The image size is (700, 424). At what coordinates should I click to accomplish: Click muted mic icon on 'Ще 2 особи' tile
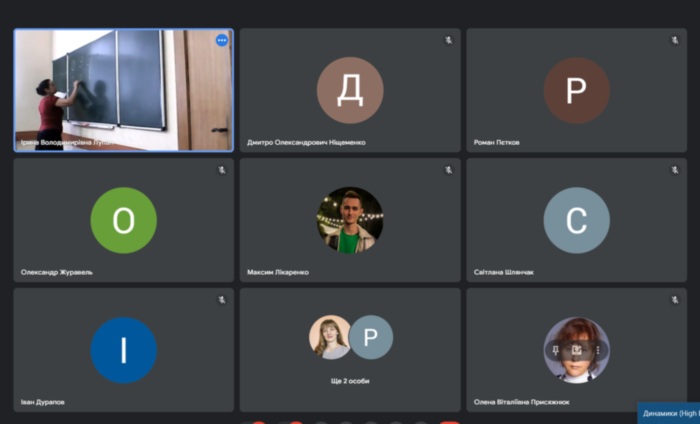(449, 300)
